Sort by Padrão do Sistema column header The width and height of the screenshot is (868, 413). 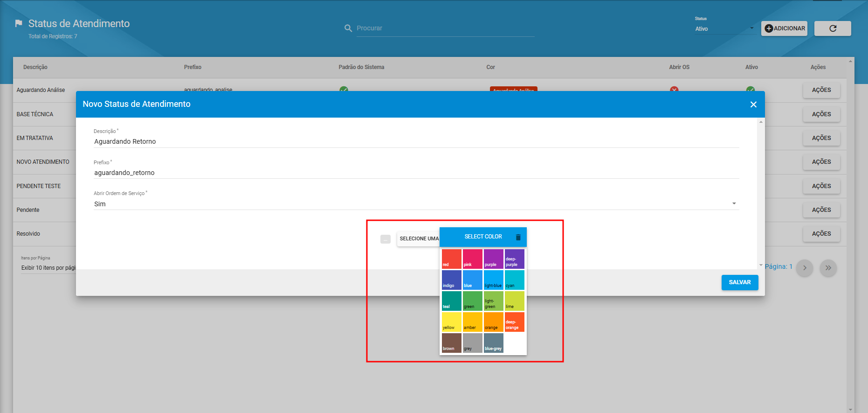tap(361, 67)
